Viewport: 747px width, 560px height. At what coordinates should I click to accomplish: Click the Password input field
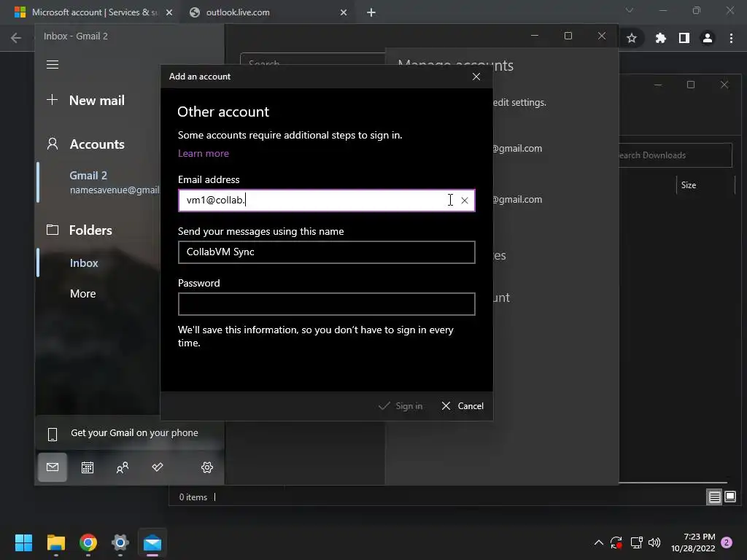326,304
